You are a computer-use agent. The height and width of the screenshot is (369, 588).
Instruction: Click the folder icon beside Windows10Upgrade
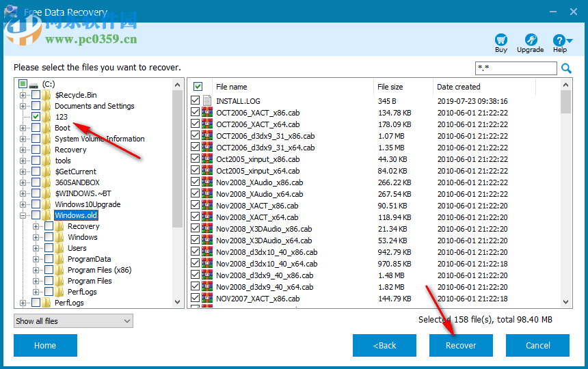(x=46, y=204)
